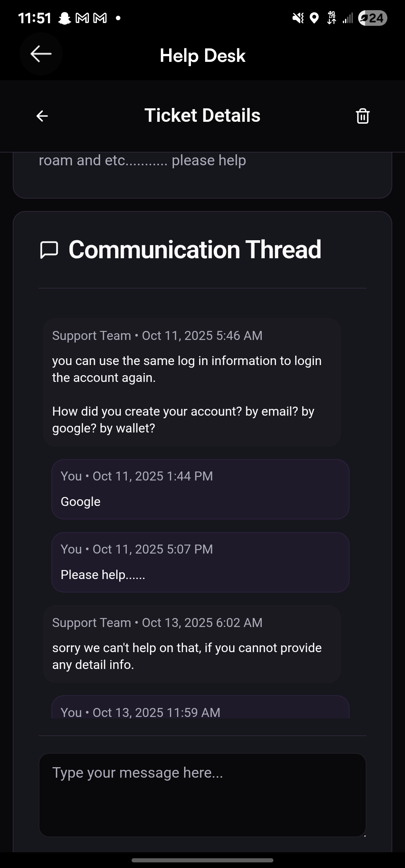Viewport: 405px width, 868px height.
Task: Delete ticket with trash icon
Action: [x=362, y=116]
